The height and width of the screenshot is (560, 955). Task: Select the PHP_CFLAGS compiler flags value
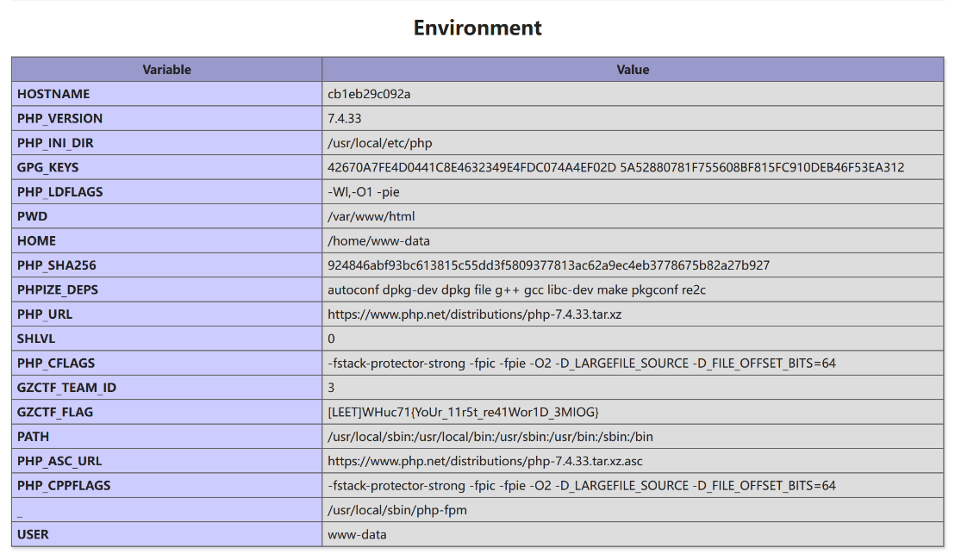581,364
